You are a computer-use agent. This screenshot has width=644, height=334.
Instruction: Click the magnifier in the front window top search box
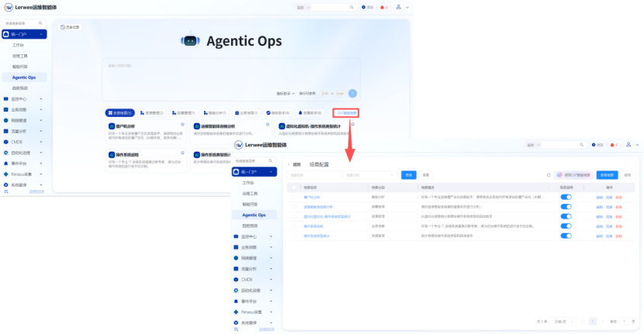point(582,145)
